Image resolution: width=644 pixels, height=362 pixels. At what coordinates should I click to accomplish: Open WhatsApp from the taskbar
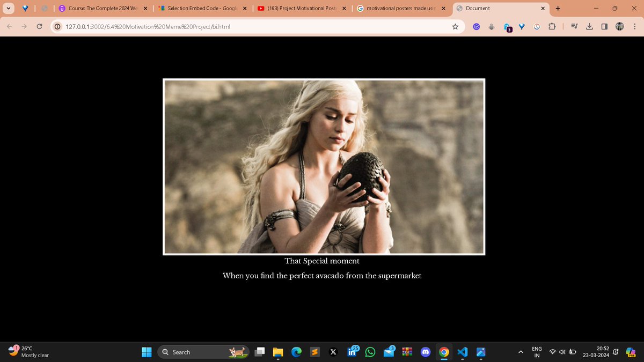(370, 352)
